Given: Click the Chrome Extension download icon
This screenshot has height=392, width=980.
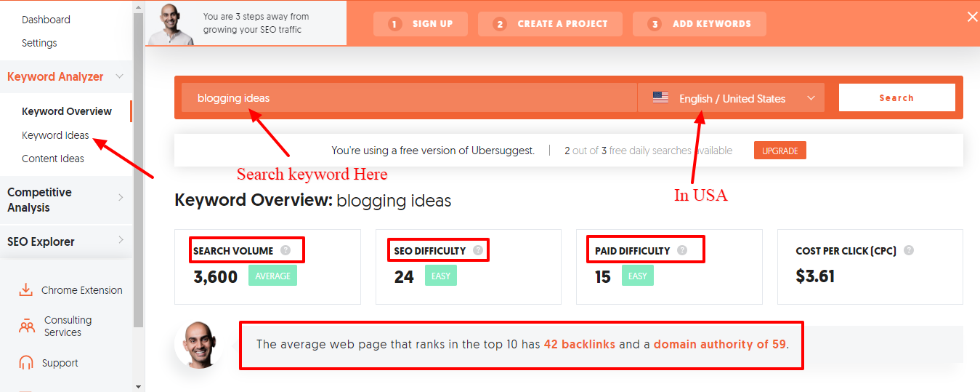Looking at the screenshot, I should tap(26, 290).
